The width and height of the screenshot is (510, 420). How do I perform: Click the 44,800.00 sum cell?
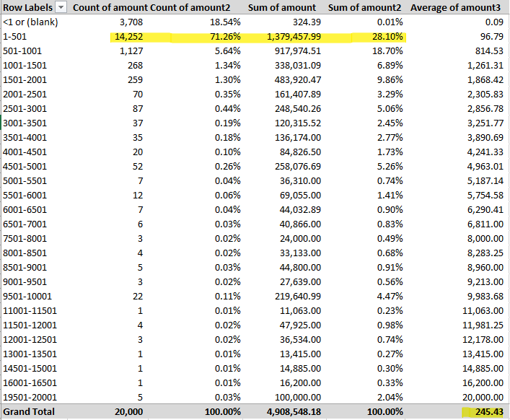click(300, 268)
